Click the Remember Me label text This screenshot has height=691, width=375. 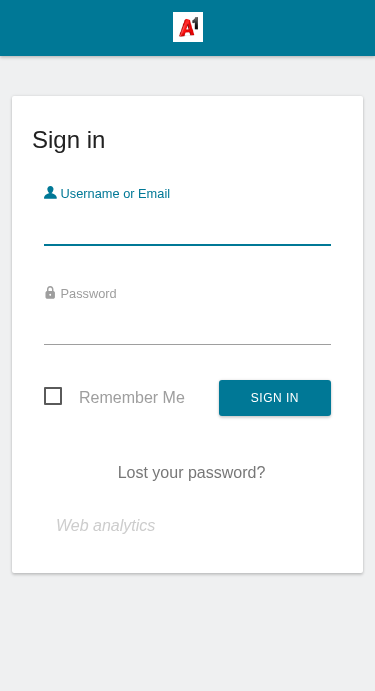coord(132,398)
